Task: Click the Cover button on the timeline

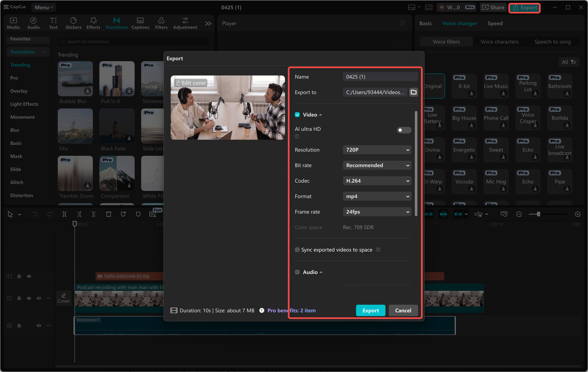Action: pos(64,298)
